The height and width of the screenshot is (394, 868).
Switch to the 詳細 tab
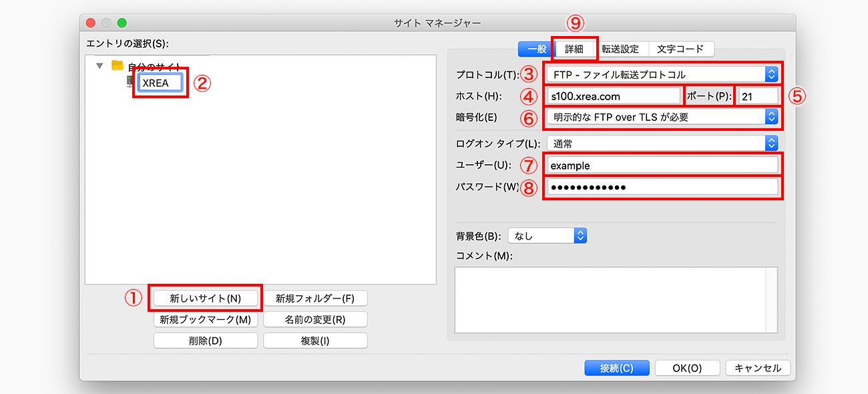[575, 48]
